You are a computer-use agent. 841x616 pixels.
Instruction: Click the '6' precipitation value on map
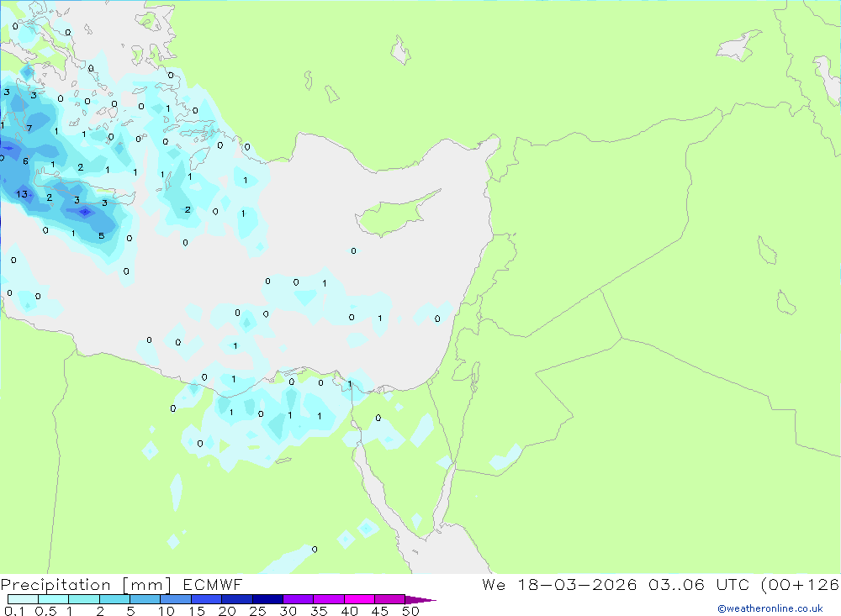[x=26, y=161]
